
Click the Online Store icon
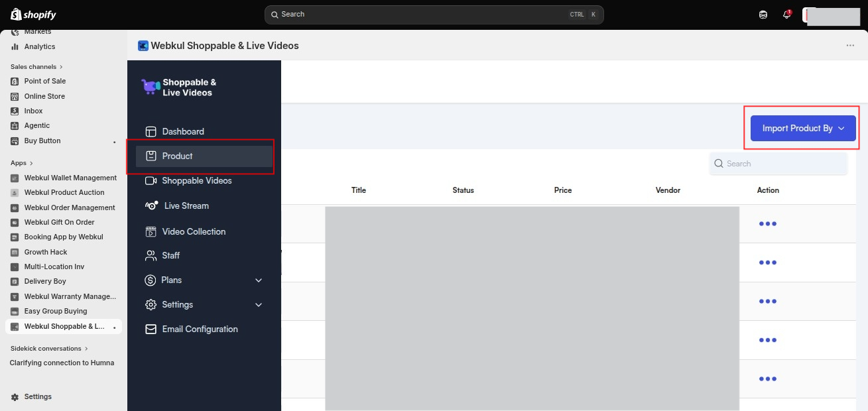pyautogui.click(x=15, y=96)
